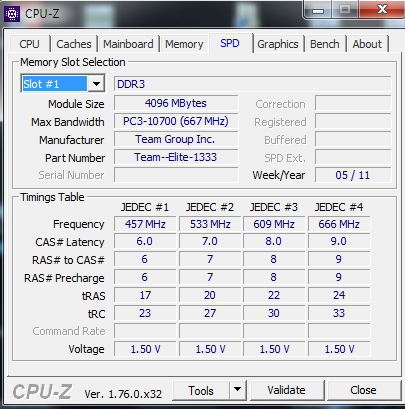Select the SPD tab
The width and height of the screenshot is (405, 409).
[230, 43]
